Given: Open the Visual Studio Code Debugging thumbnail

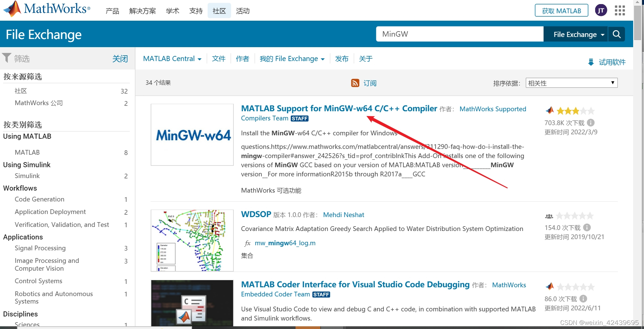Looking at the screenshot, I should click(x=192, y=303).
